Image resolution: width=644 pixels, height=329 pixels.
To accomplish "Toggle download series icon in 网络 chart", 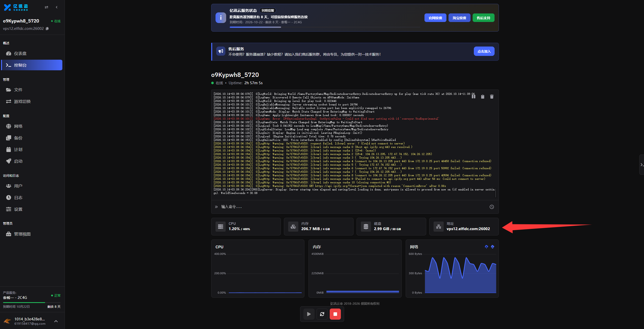I will (x=492, y=247).
